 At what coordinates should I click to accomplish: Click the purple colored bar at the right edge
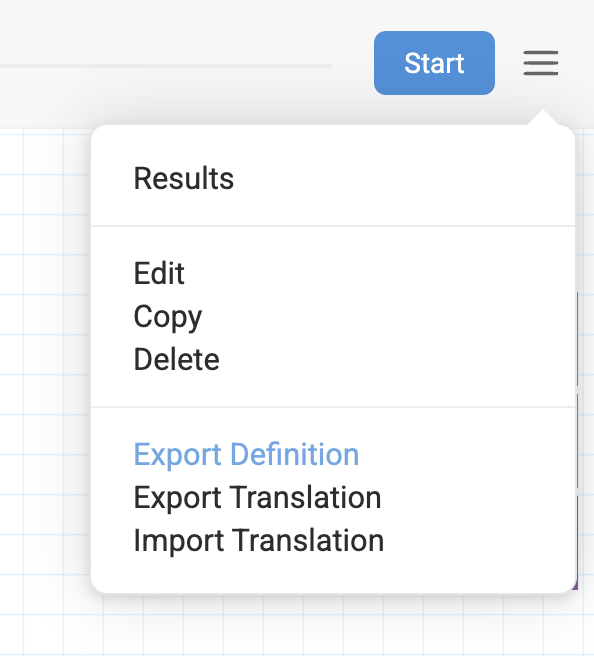(576, 543)
